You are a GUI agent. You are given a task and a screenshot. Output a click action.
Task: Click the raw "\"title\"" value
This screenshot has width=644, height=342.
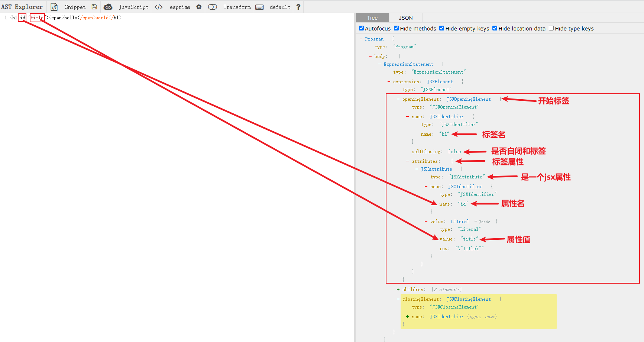pos(469,249)
